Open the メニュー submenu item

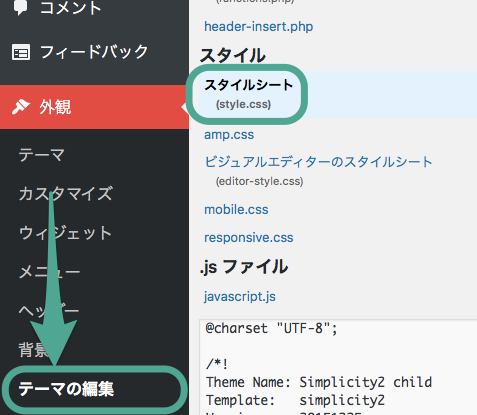tap(49, 272)
